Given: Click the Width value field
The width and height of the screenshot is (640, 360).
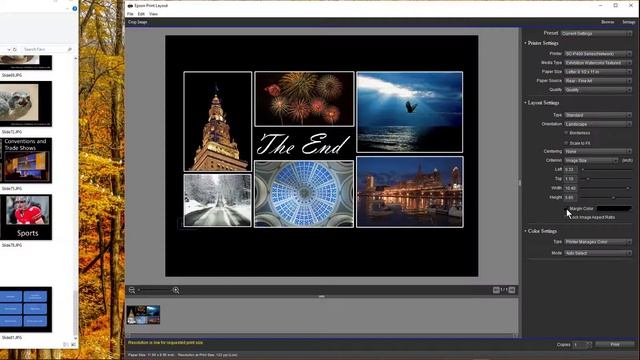Looking at the screenshot, I should click(571, 188).
